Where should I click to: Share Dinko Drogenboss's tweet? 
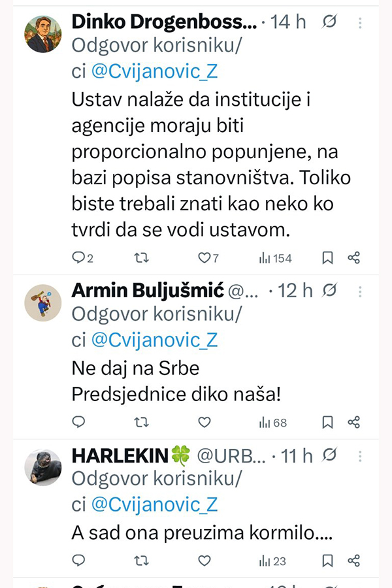(354, 258)
